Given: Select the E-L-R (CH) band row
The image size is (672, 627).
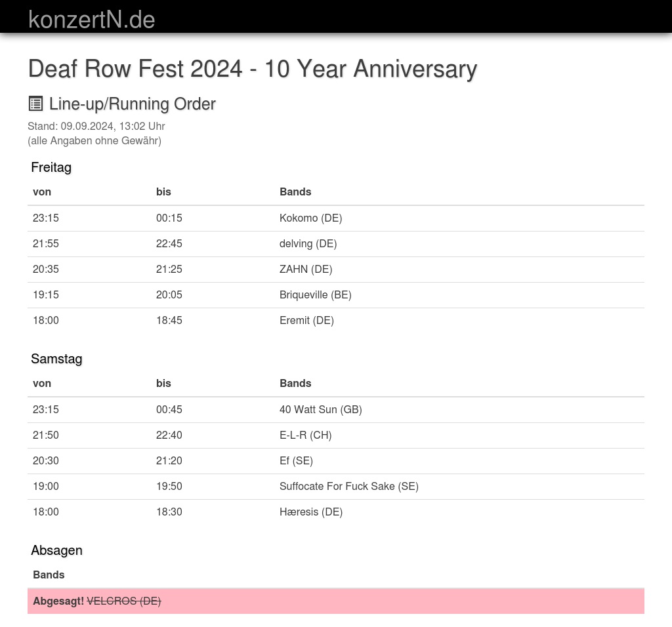Looking at the screenshot, I should coord(336,435).
